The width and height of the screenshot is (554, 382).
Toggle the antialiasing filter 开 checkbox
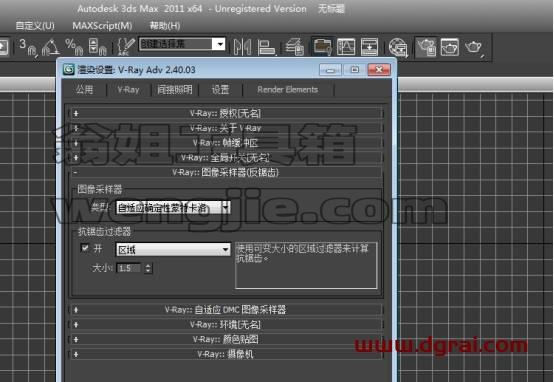(x=85, y=248)
